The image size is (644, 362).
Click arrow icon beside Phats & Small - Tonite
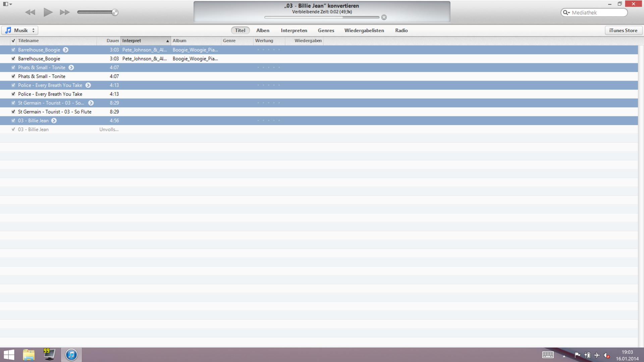(71, 68)
